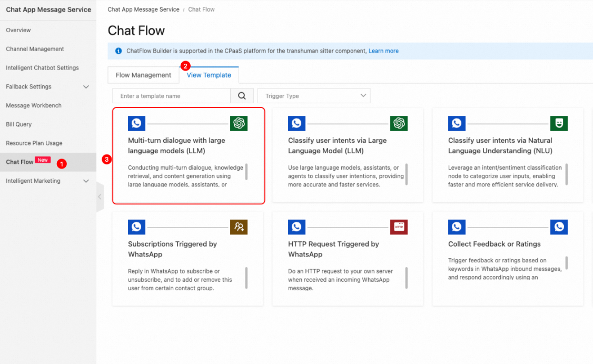The image size is (593, 364).
Task: Open the Learn more link
Action: coord(383,51)
